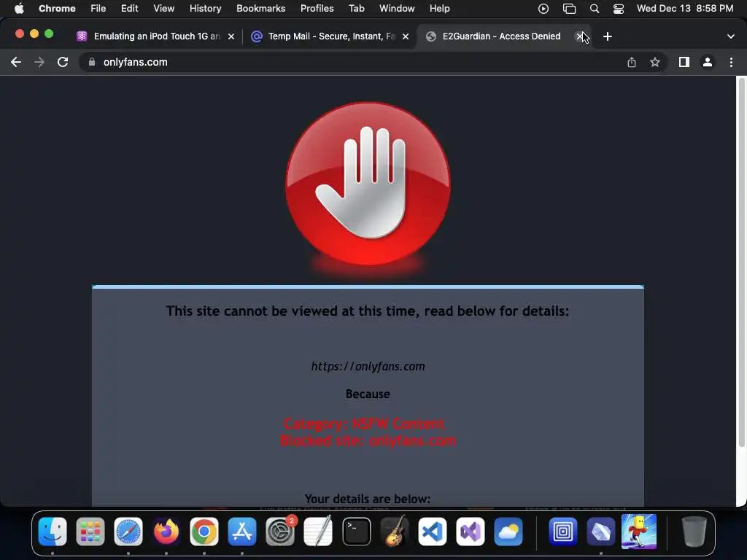The height and width of the screenshot is (560, 747).
Task: Open the Profiles menu
Action: click(317, 9)
